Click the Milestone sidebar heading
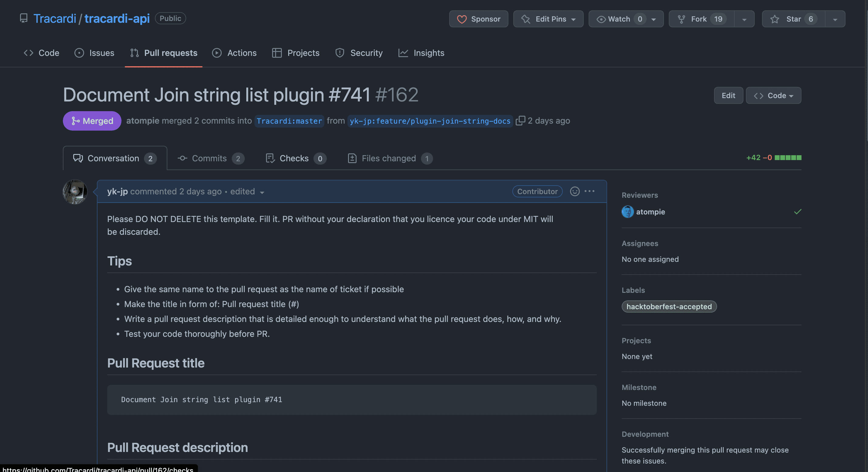The image size is (868, 472). (x=639, y=388)
